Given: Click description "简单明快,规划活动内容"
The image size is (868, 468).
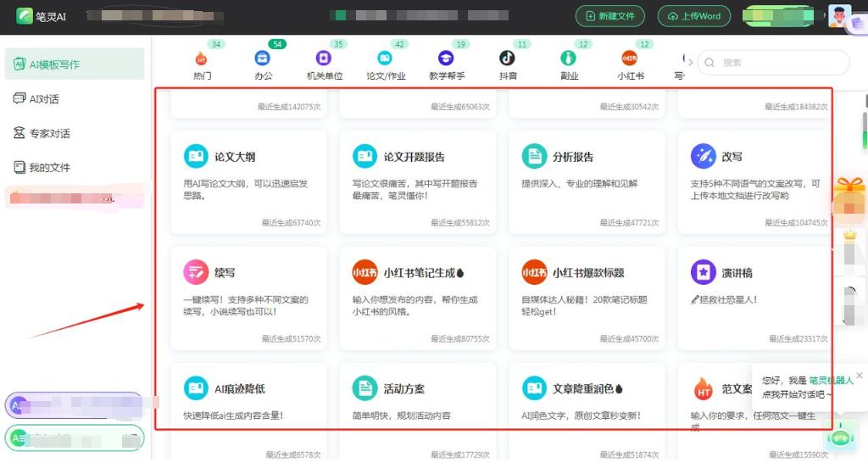Looking at the screenshot, I should pyautogui.click(x=401, y=415).
